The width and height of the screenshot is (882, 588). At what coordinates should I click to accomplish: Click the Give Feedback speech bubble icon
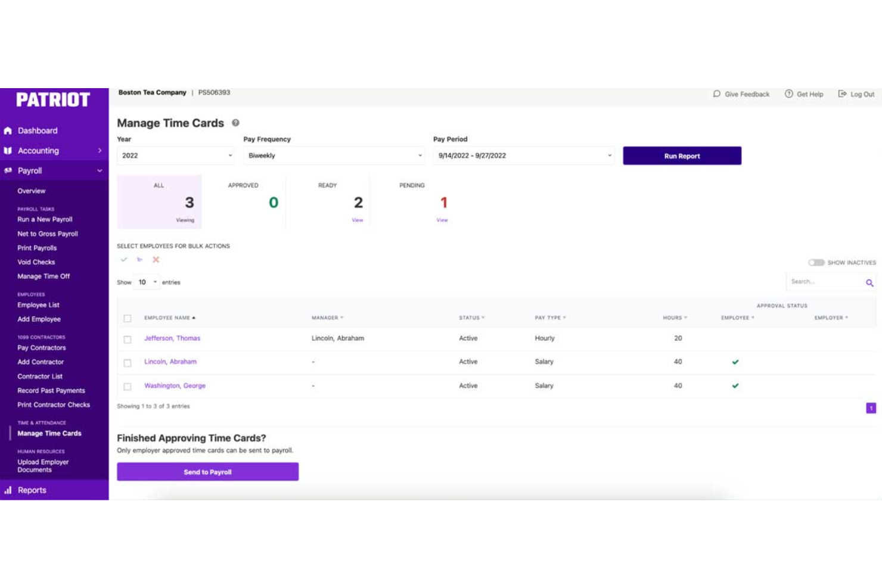click(717, 94)
